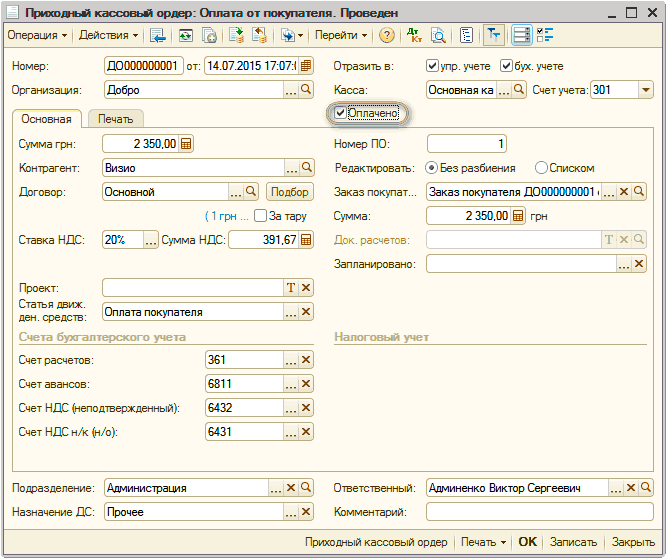Click the Дт/Кт postings icon
The width and height of the screenshot is (666, 558).
(x=416, y=35)
